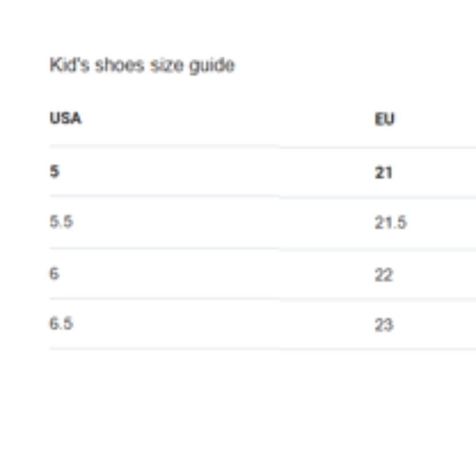Viewport: 476px width, 476px height.
Task: Click the divider line below the header row
Action: click(x=263, y=147)
